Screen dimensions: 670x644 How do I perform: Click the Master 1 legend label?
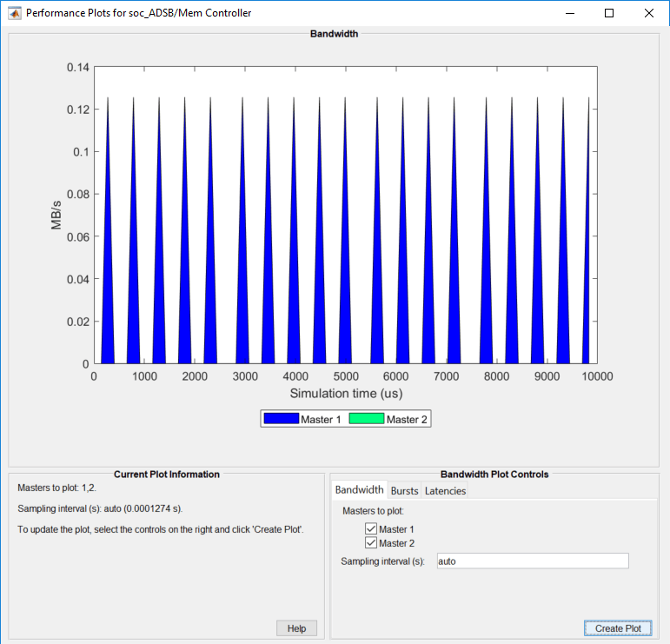[321, 420]
